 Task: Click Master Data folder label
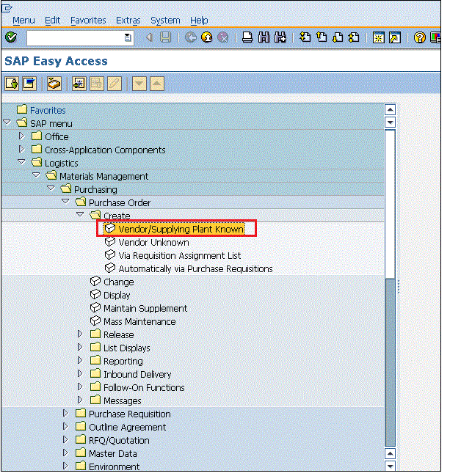113,454
